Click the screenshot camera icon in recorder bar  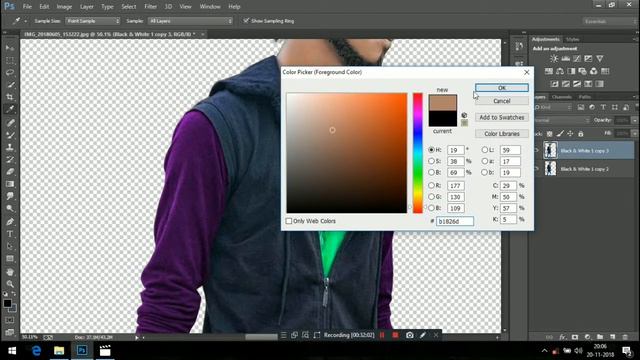pyautogui.click(x=409, y=335)
